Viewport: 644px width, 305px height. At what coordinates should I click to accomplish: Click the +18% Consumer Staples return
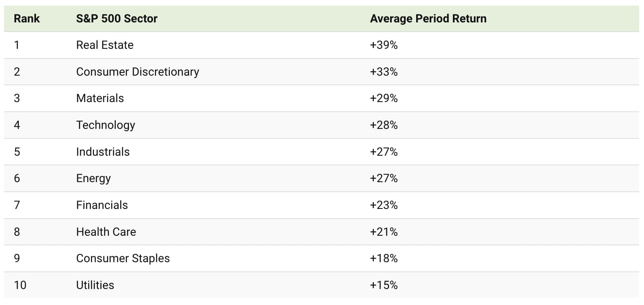pyautogui.click(x=383, y=258)
